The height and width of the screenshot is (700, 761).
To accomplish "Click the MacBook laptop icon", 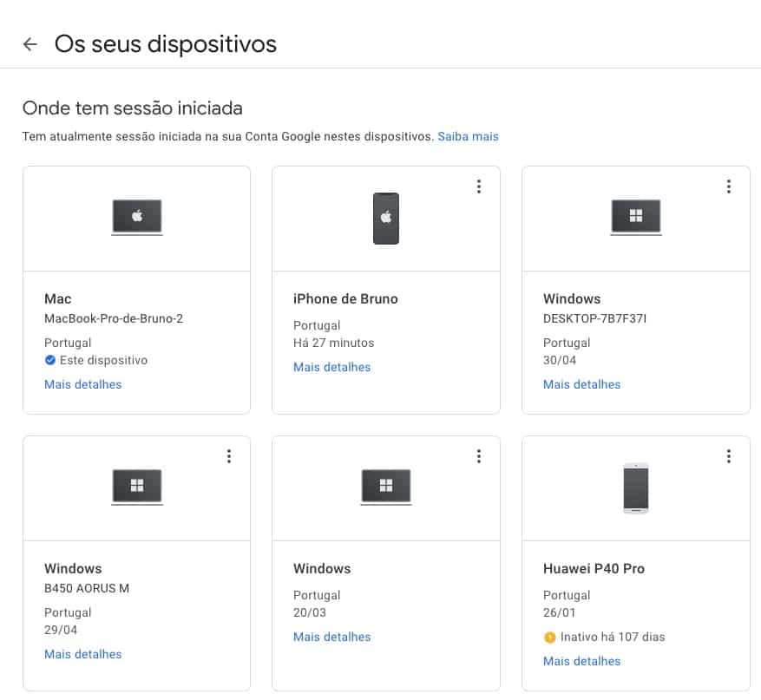I will pos(137,217).
